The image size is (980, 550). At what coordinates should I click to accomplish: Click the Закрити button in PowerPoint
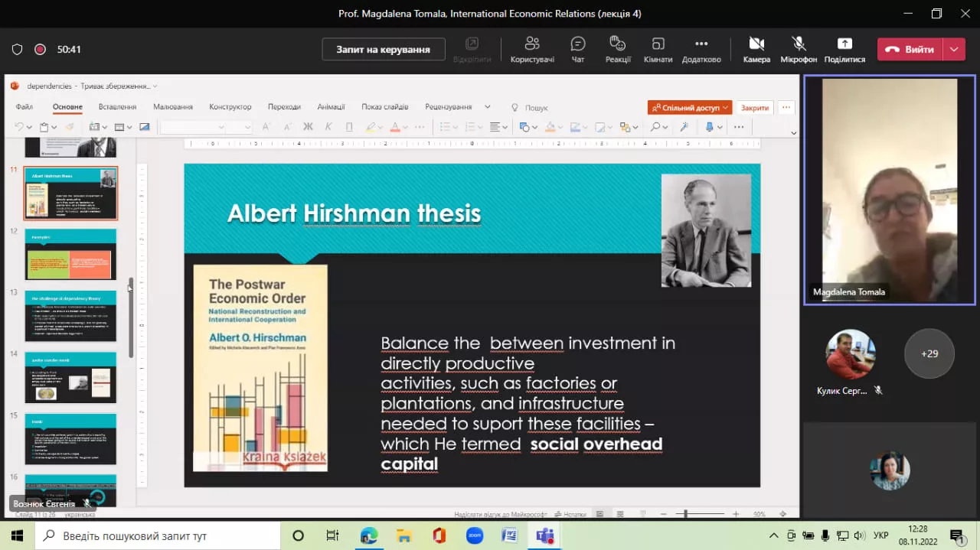click(x=755, y=108)
